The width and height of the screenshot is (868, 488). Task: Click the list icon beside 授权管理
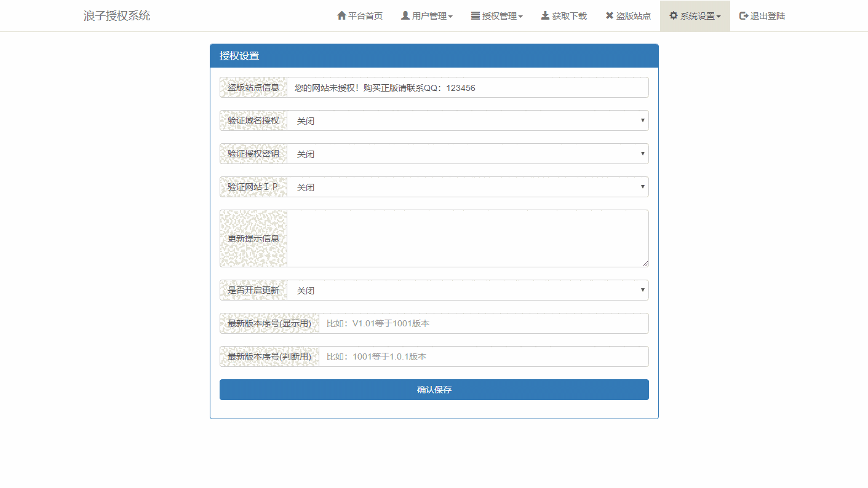(476, 15)
